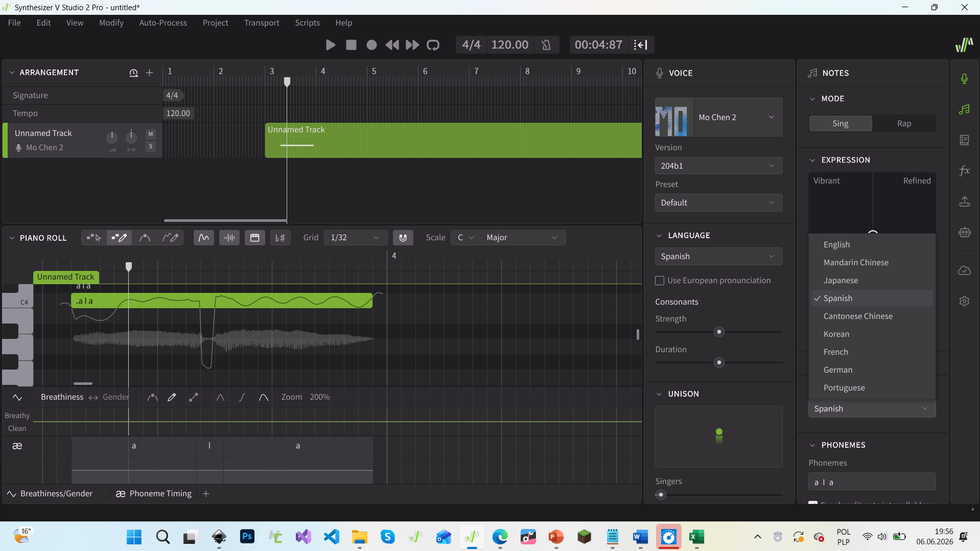The height and width of the screenshot is (551, 980).
Task: Start playback with the Play button
Action: [x=331, y=45]
